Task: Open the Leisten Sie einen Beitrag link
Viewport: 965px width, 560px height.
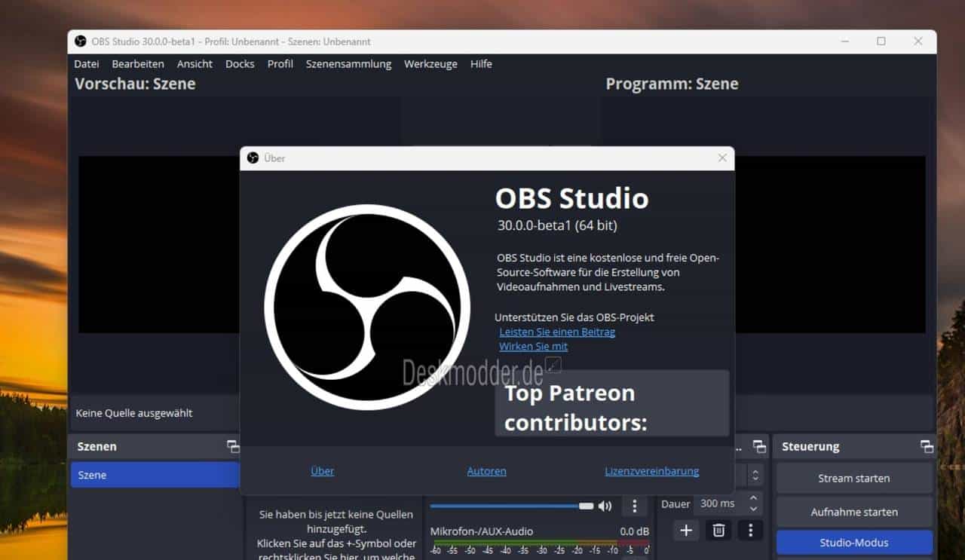Action: coord(557,332)
